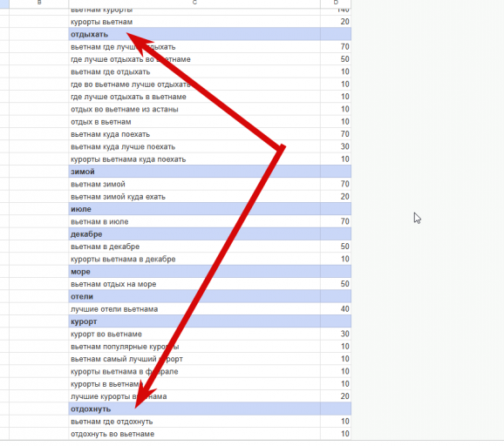This screenshot has width=504, height=446.
Task: Select cell 'курорт во вьетнаме'
Action: (x=194, y=334)
